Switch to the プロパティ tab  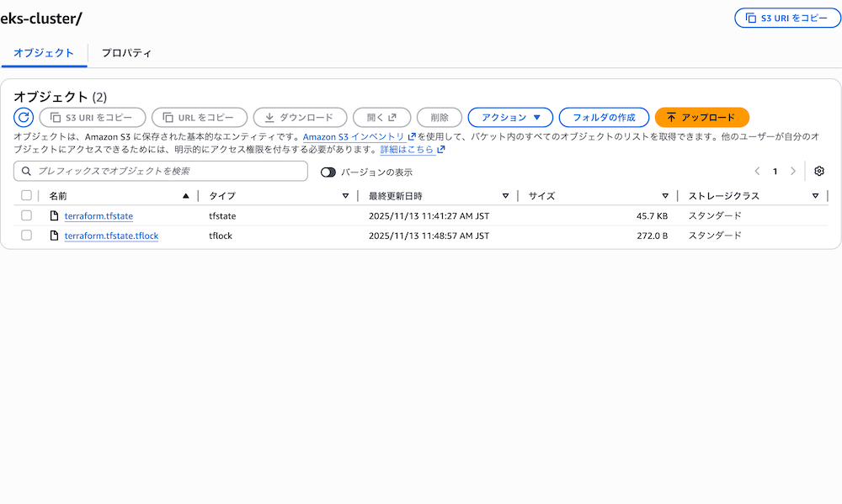tap(126, 53)
